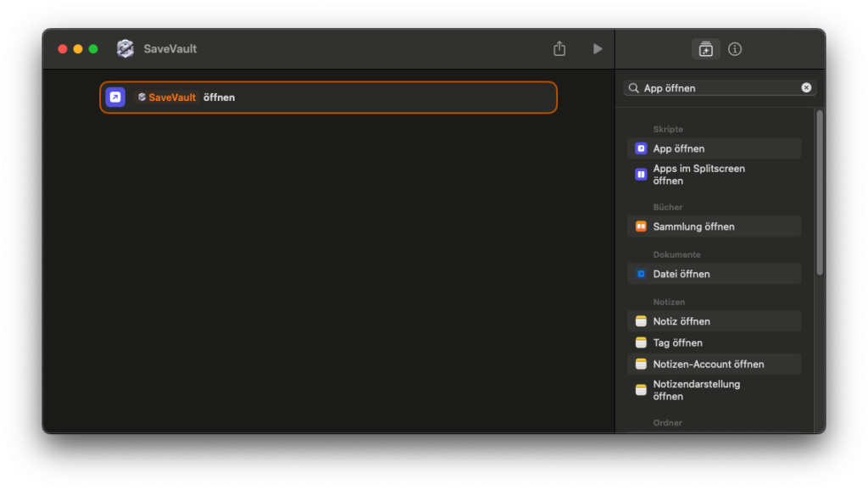Screen dimensions: 868x490
Task: Click the SaveVault shortcut icon in title bar
Action: [125, 48]
